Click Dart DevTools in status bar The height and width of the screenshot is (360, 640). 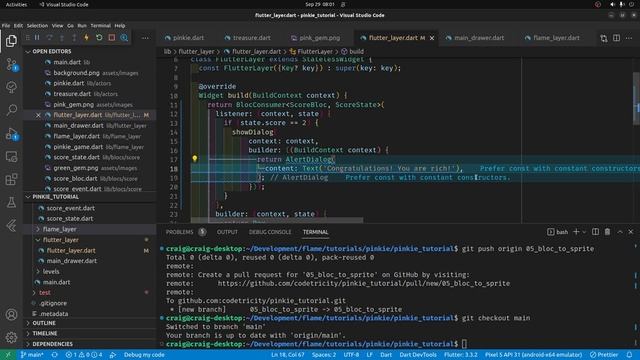[418, 355]
